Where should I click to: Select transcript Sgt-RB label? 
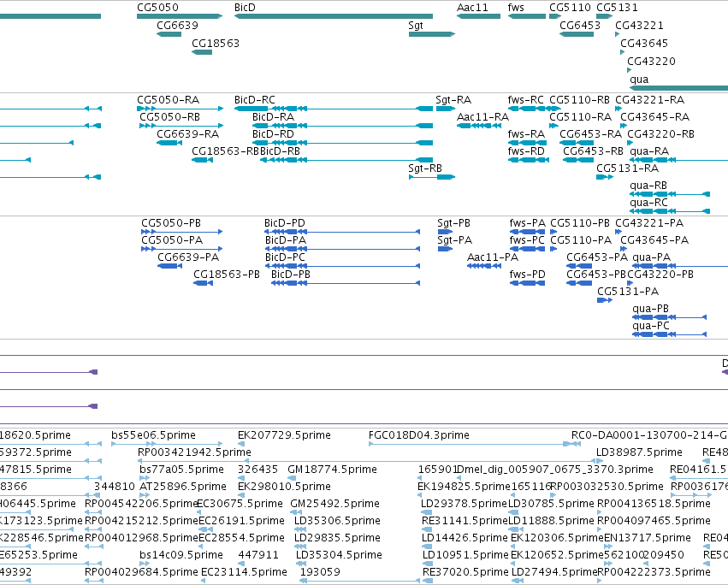coord(425,168)
